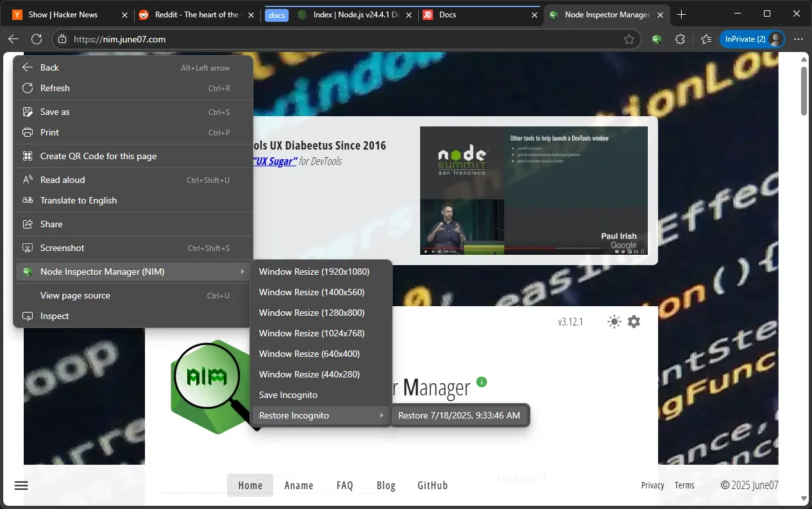Open NIM extension icon in toolbar
Screen dimensions: 812x509
(657, 39)
